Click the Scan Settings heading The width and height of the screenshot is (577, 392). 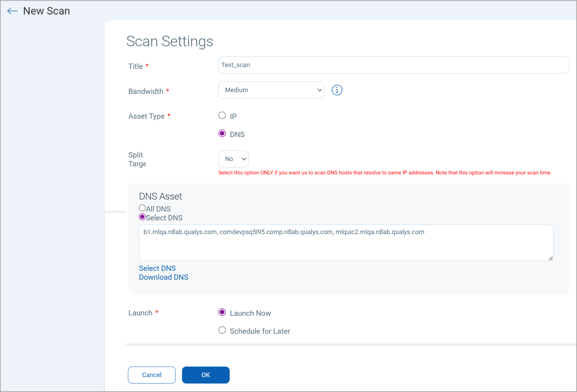[170, 41]
